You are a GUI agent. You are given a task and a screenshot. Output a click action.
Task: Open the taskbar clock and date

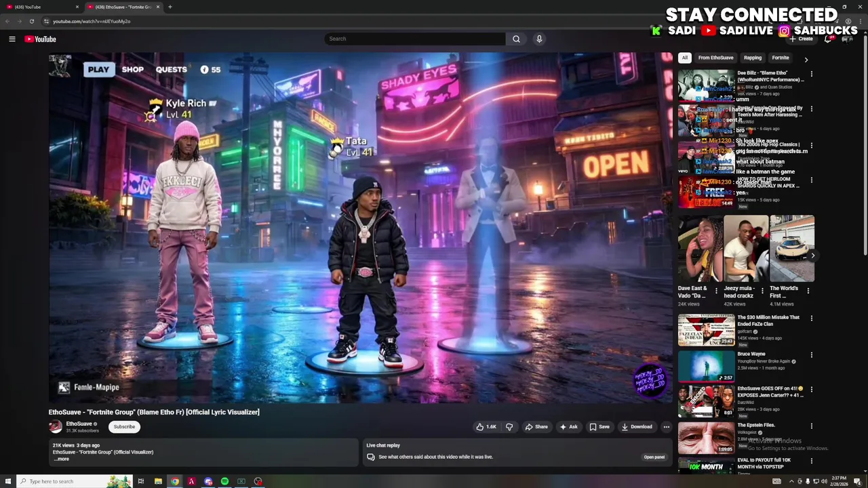click(839, 481)
